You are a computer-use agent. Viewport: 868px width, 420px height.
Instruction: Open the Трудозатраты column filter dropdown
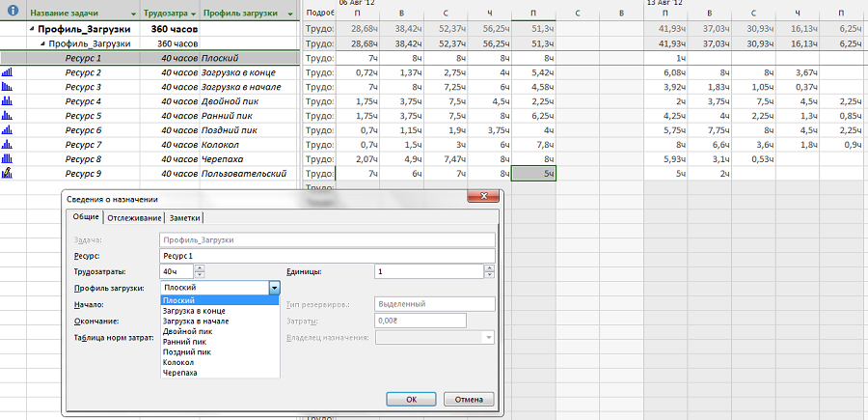[192, 14]
